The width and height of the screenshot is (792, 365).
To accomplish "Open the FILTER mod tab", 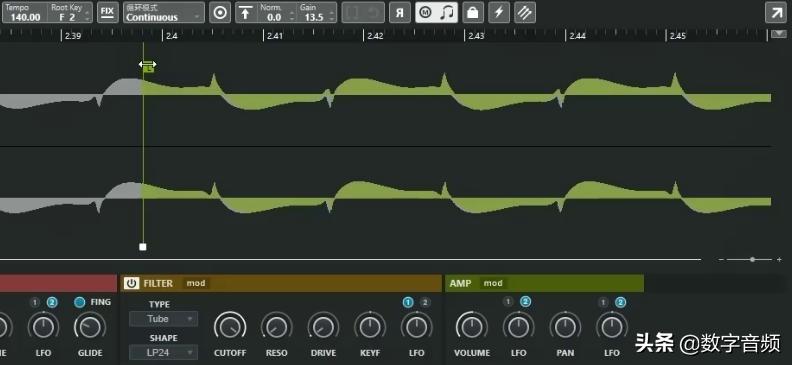I will click(196, 283).
